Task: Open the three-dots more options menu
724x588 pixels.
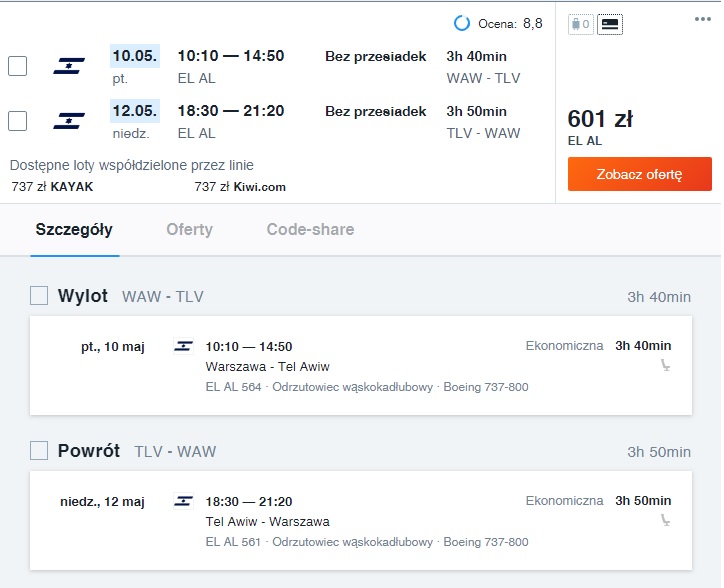Action: 702,19
